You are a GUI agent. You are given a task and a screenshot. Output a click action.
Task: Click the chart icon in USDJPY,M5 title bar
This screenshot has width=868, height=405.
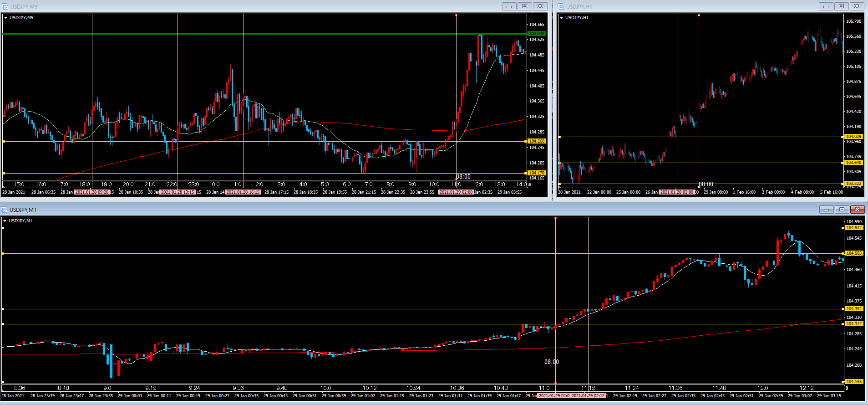[5, 6]
